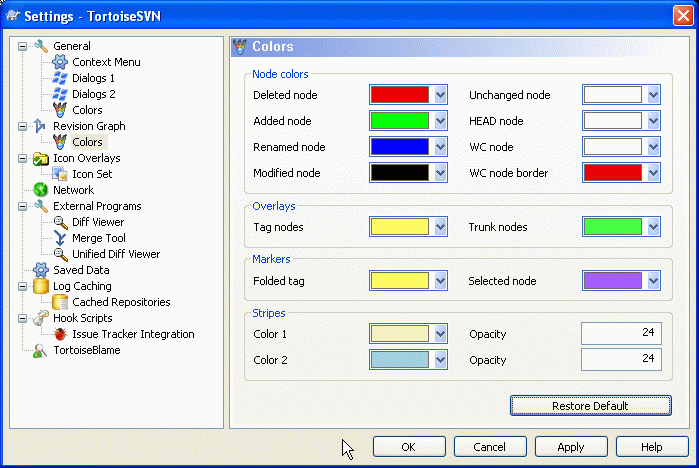
Task: Collapse the External Programs tree node
Action: coord(22,206)
